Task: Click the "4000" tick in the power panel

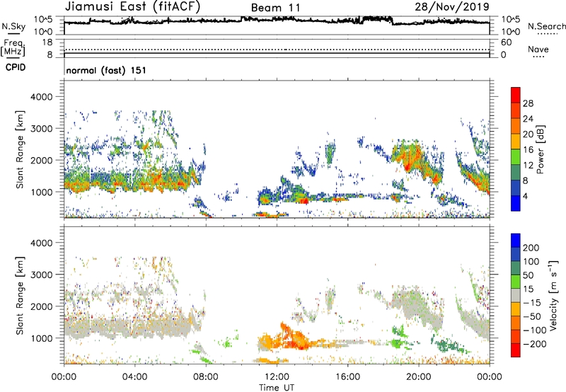Action: (x=41, y=97)
